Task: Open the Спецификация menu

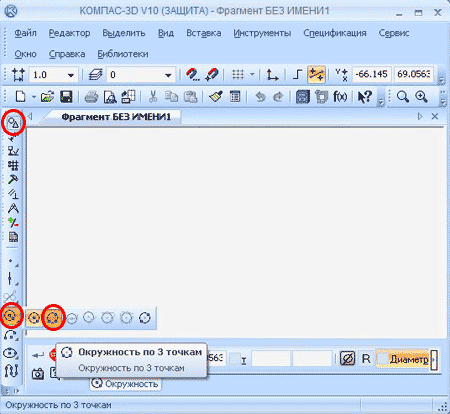Action: coord(335,33)
